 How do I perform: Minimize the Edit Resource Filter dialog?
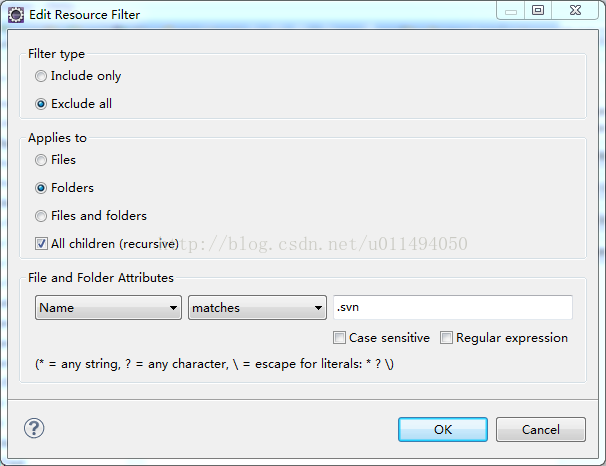(511, 10)
